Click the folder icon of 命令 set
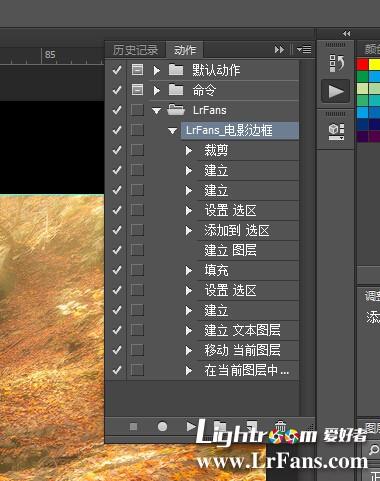The width and height of the screenshot is (380, 481). click(x=176, y=90)
